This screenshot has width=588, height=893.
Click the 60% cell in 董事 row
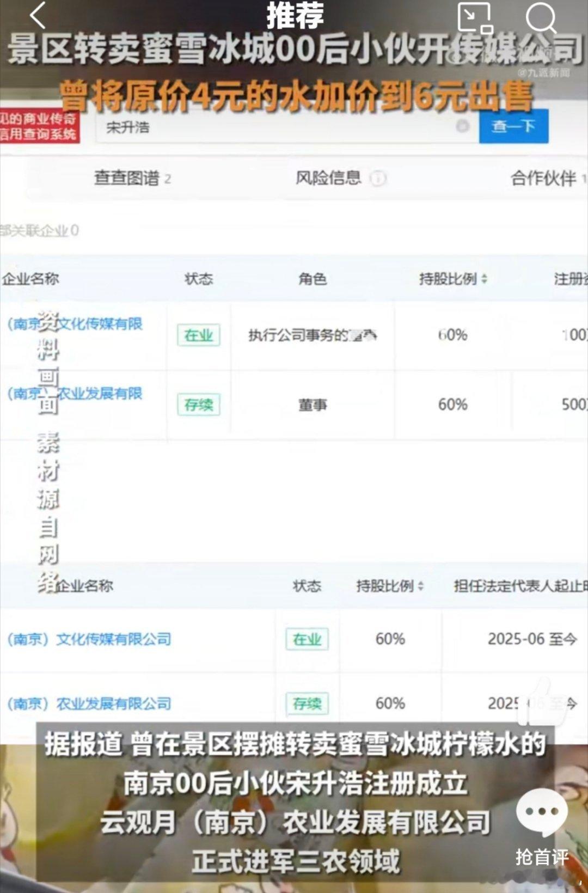point(453,405)
